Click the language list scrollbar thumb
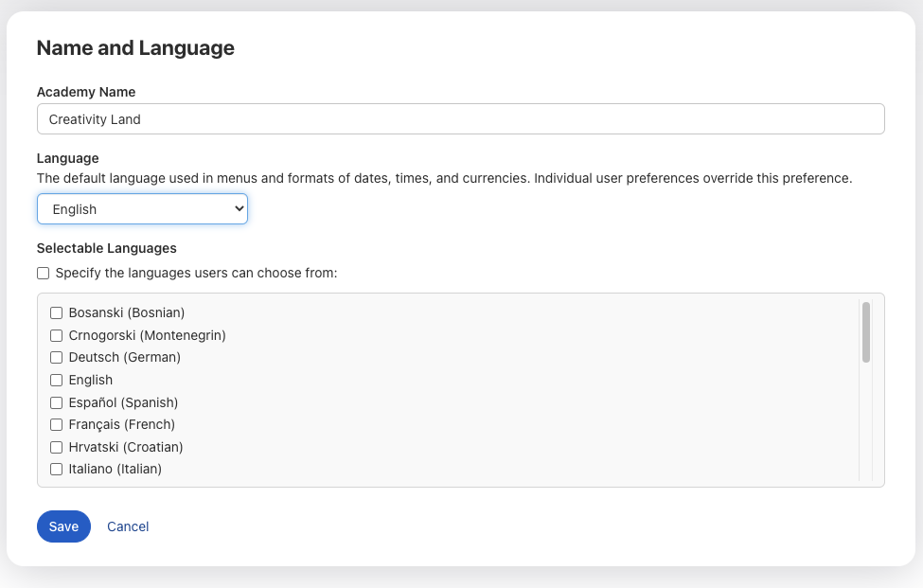 865,331
